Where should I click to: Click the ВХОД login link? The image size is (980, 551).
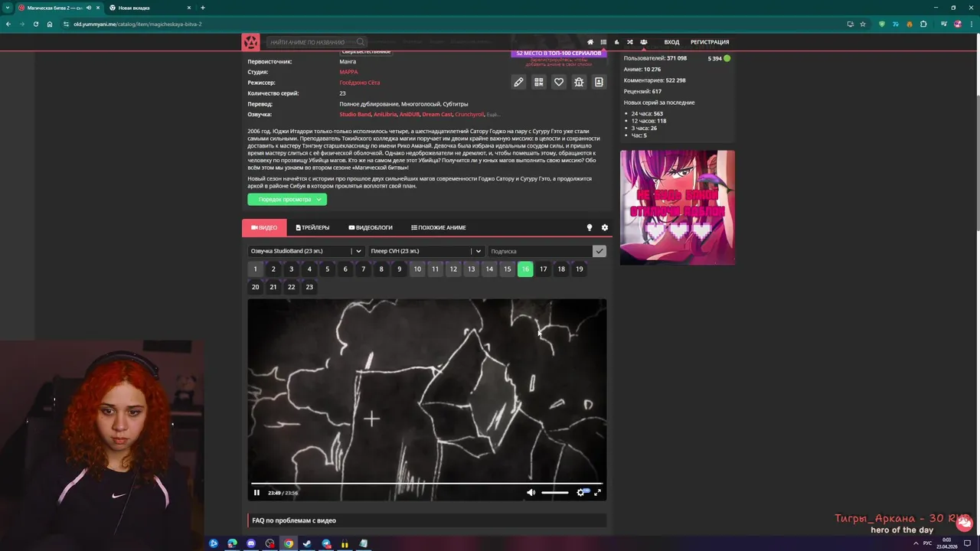671,42
